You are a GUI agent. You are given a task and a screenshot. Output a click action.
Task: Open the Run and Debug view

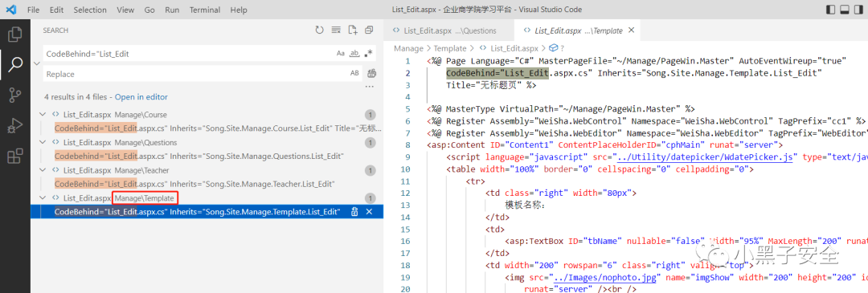(x=15, y=125)
